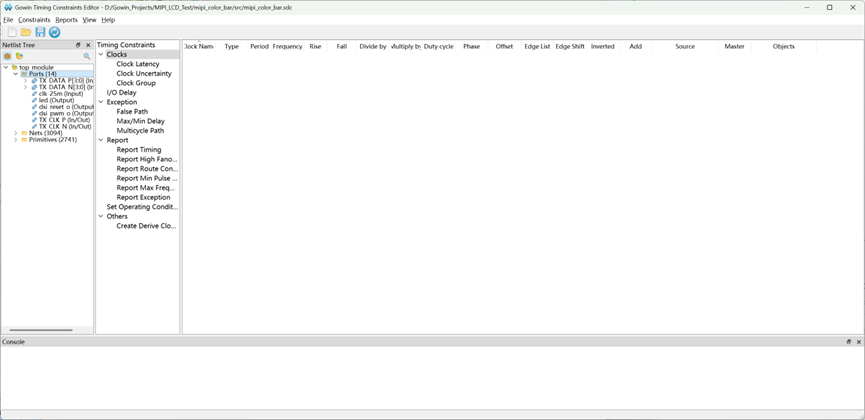The width and height of the screenshot is (865, 420).
Task: Open the Help menu
Action: click(x=108, y=20)
